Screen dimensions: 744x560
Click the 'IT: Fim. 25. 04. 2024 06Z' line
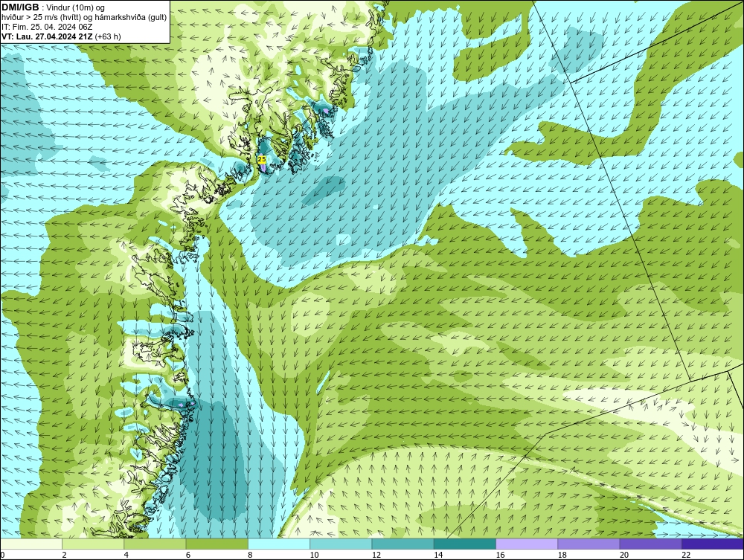pos(47,27)
